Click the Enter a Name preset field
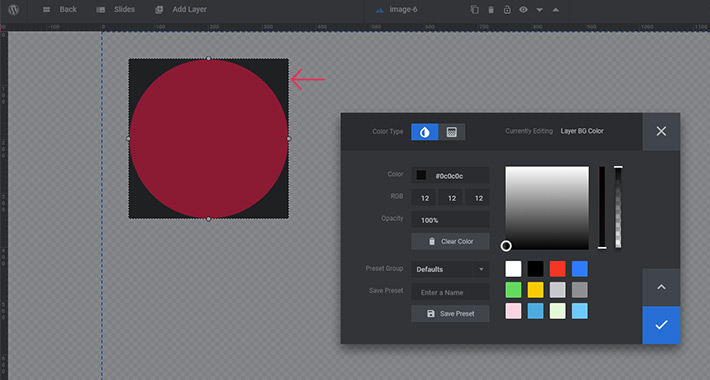Image resolution: width=710 pixels, height=380 pixels. [450, 292]
